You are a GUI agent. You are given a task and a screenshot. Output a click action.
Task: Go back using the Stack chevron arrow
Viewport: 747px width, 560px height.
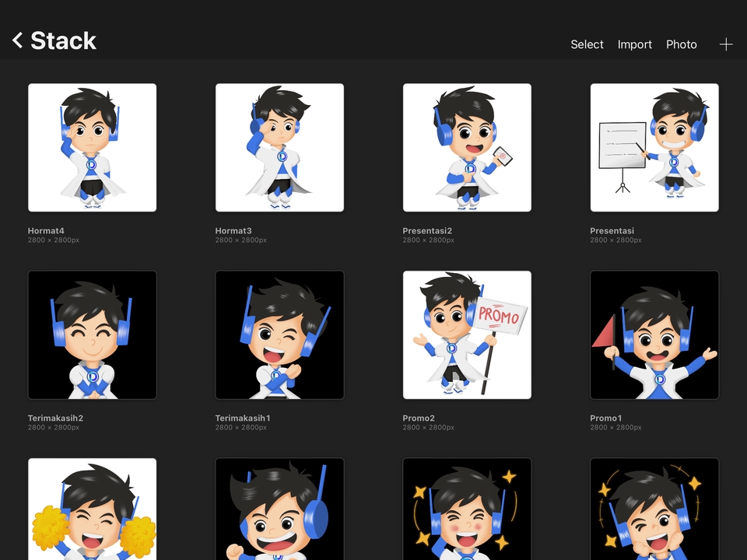(17, 40)
